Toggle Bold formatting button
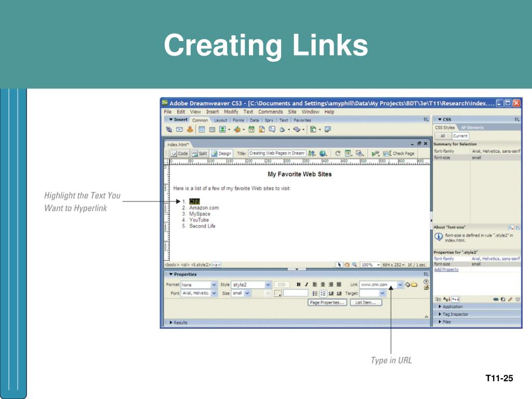 pyautogui.click(x=298, y=285)
